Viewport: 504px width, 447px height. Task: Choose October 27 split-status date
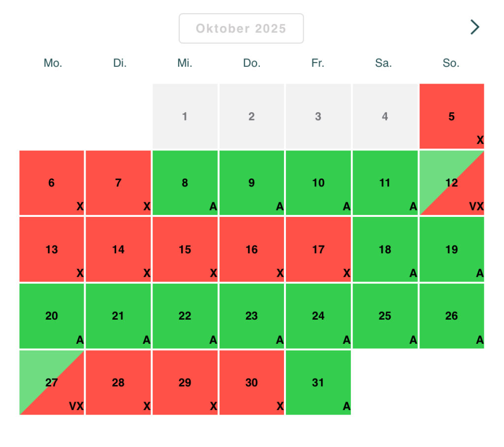click(x=52, y=383)
